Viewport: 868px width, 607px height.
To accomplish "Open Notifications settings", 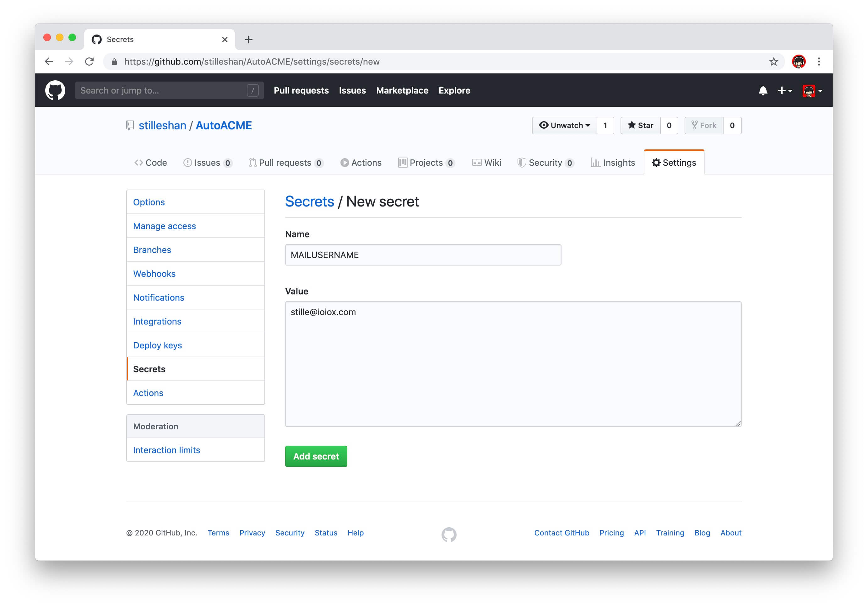I will pyautogui.click(x=195, y=297).
